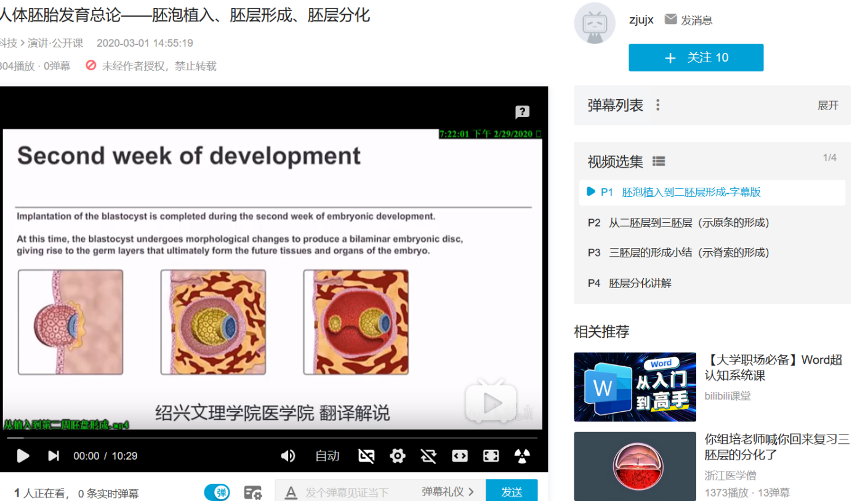
Task: Toggle the subtitles icon in the player
Action: [366, 456]
